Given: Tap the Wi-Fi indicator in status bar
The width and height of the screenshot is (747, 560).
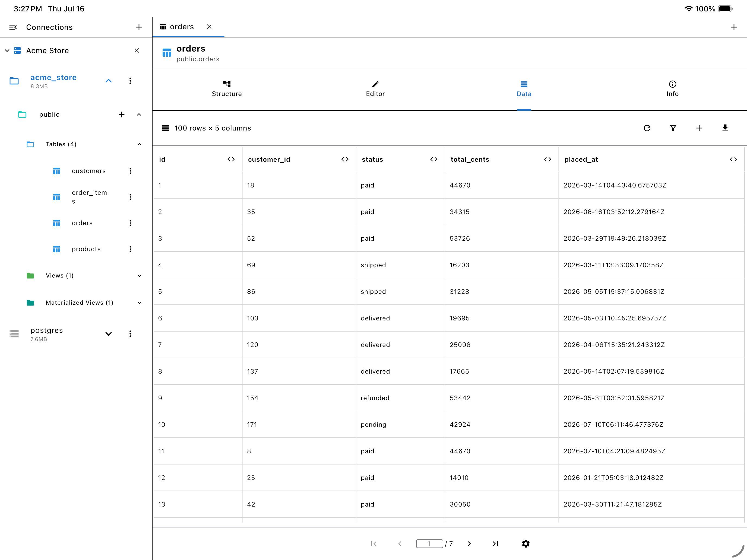Looking at the screenshot, I should 689,9.
